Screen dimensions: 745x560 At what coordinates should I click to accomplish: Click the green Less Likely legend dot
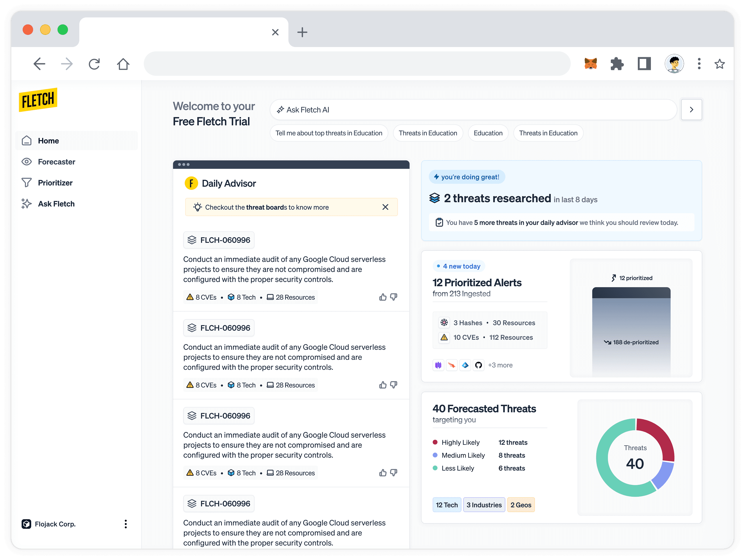(x=435, y=468)
